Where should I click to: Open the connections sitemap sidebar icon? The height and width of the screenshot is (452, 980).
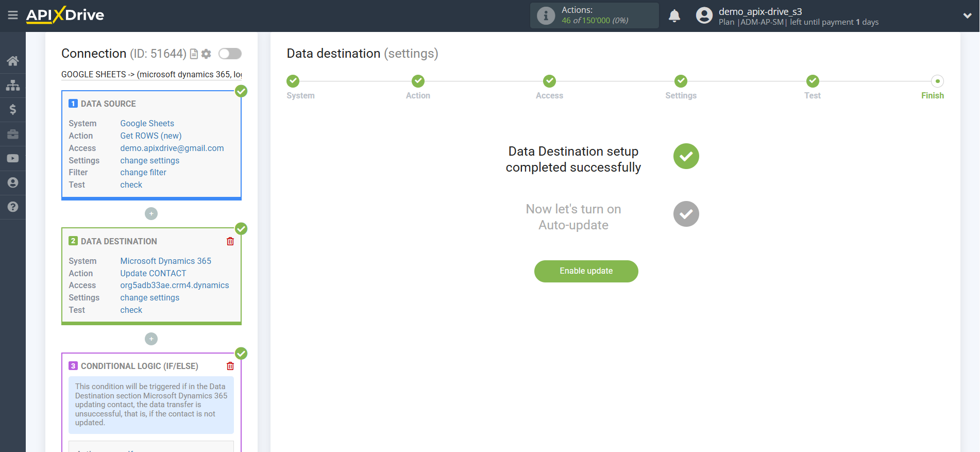(13, 85)
